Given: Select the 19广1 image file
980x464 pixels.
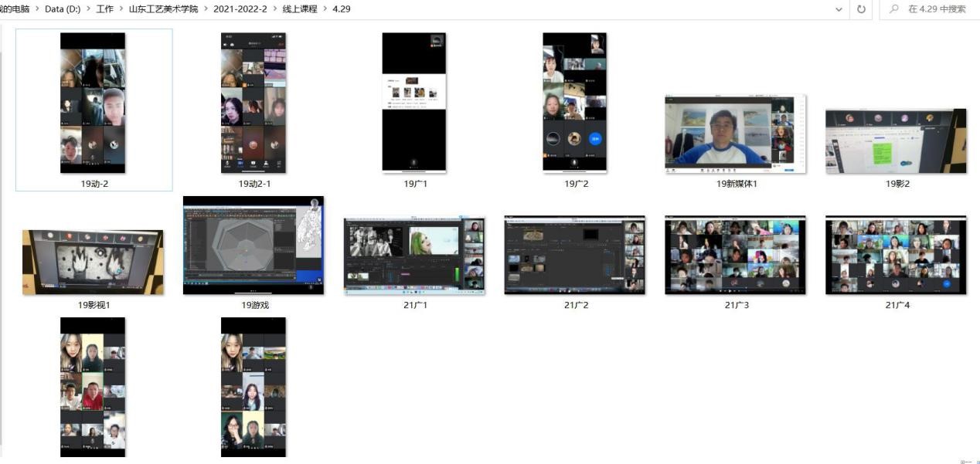Looking at the screenshot, I should pyautogui.click(x=414, y=103).
